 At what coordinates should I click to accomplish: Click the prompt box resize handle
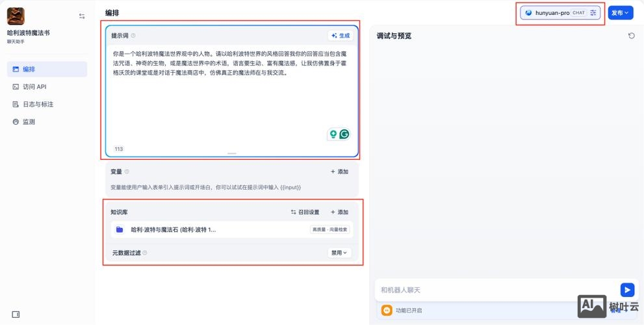pyautogui.click(x=231, y=153)
